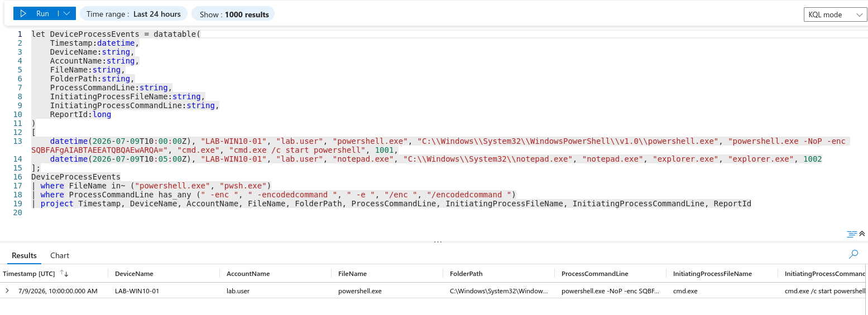Open the Run button dropdown arrow
The height and width of the screenshot is (315, 868).
(x=67, y=14)
